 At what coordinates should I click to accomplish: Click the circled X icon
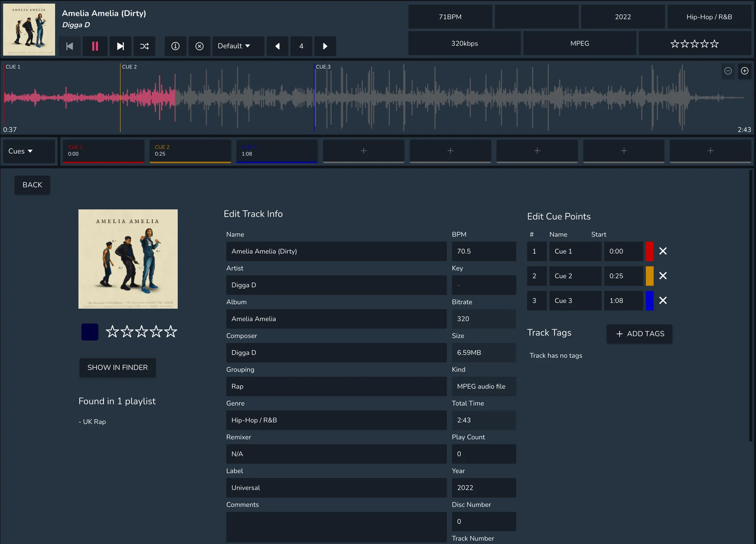pos(199,46)
